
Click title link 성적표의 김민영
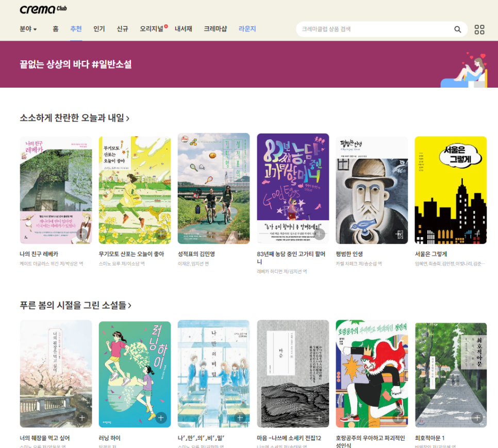196,254
